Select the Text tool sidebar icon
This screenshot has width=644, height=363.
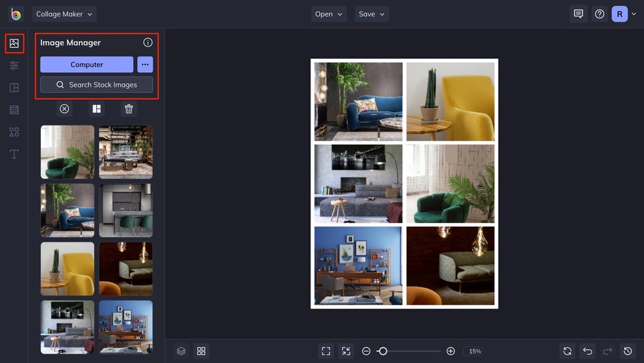tap(14, 154)
